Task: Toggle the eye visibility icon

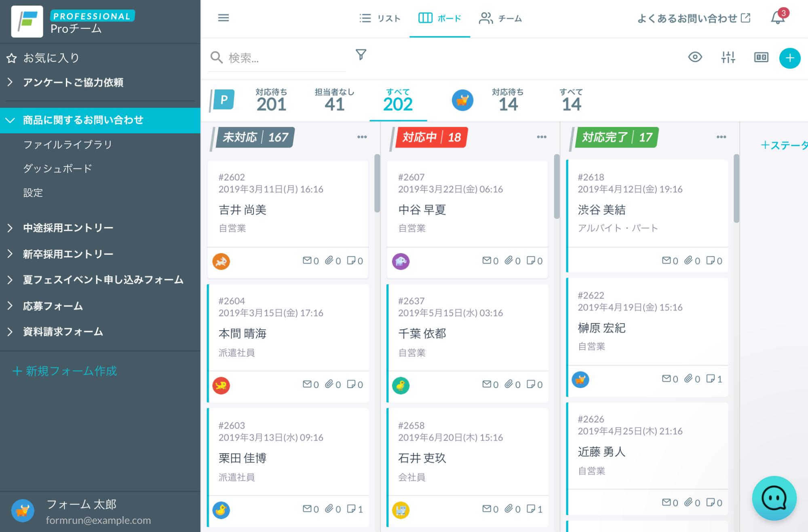Action: [695, 57]
